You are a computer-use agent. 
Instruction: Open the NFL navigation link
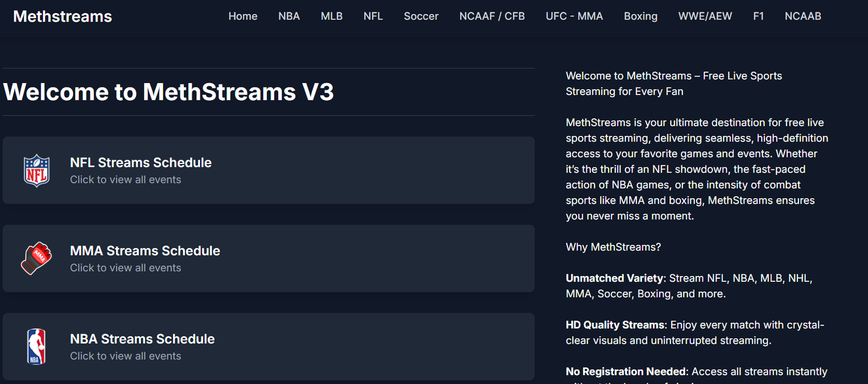(373, 16)
